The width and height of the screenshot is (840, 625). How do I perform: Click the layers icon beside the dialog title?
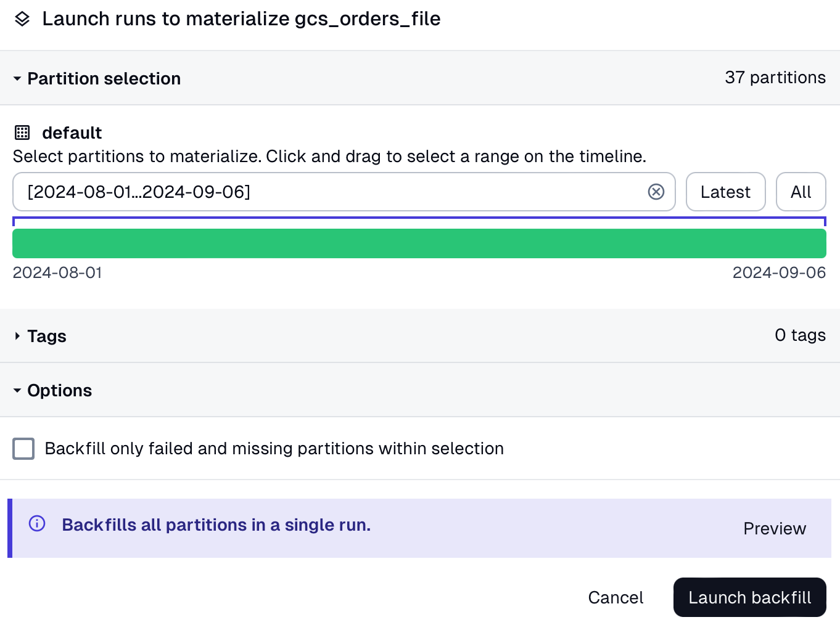tap(22, 19)
